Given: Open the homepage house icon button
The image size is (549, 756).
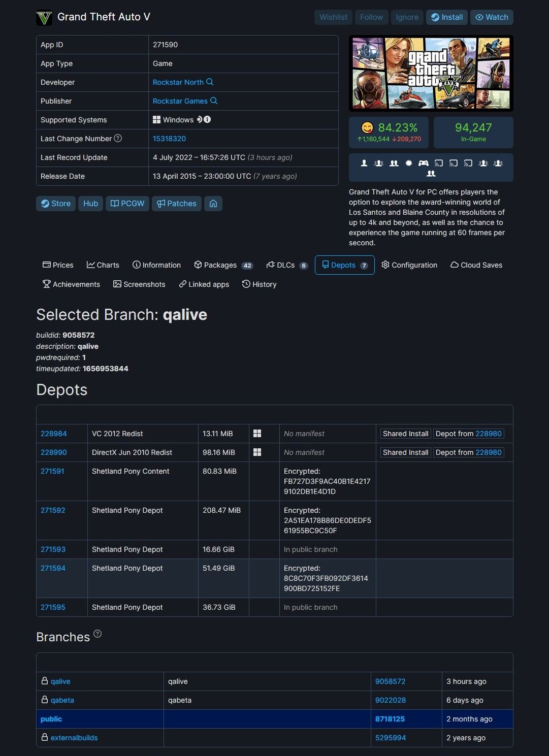Looking at the screenshot, I should click(213, 204).
